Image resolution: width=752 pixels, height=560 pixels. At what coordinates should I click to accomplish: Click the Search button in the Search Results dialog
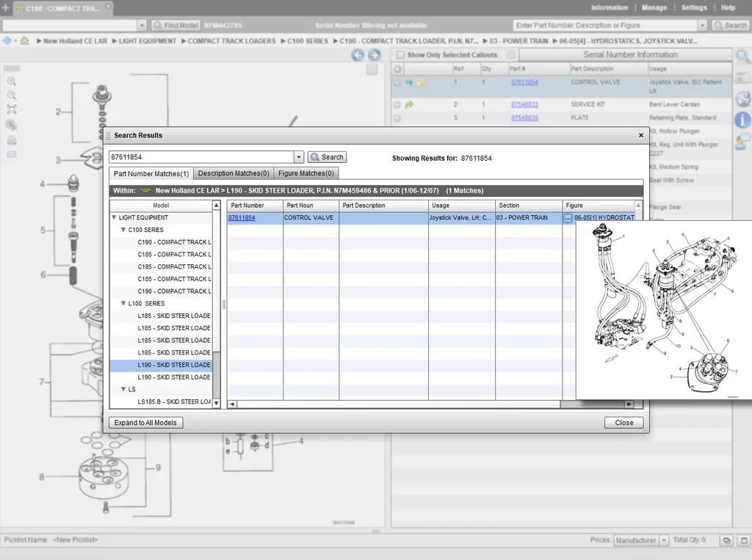point(327,157)
